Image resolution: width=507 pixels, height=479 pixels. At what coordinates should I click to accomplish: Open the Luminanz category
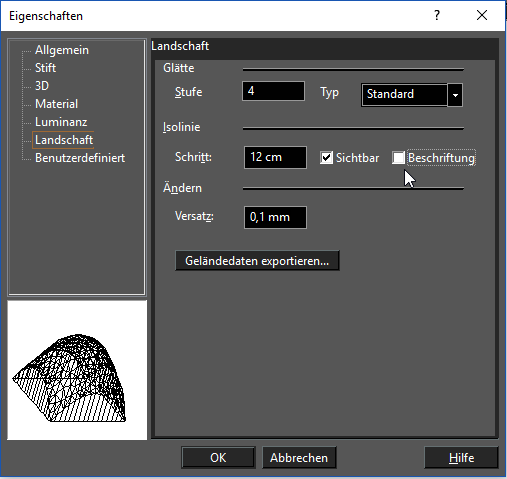[61, 122]
